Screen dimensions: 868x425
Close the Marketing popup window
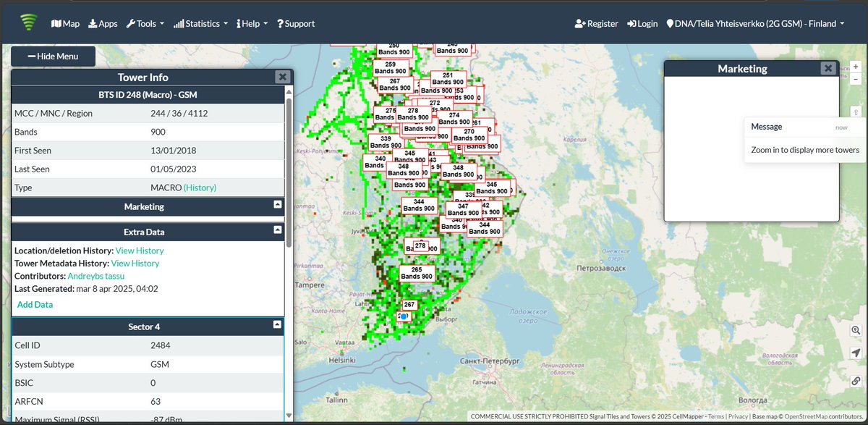pos(828,68)
